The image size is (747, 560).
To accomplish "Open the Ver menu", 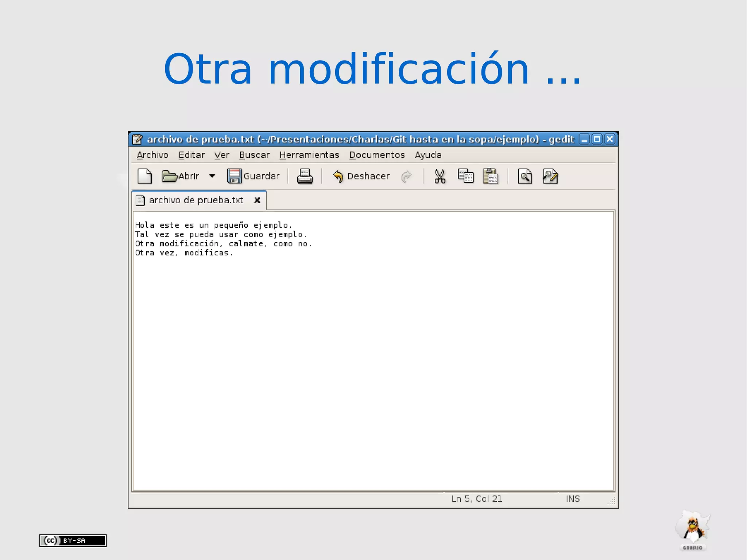I will click(x=222, y=155).
